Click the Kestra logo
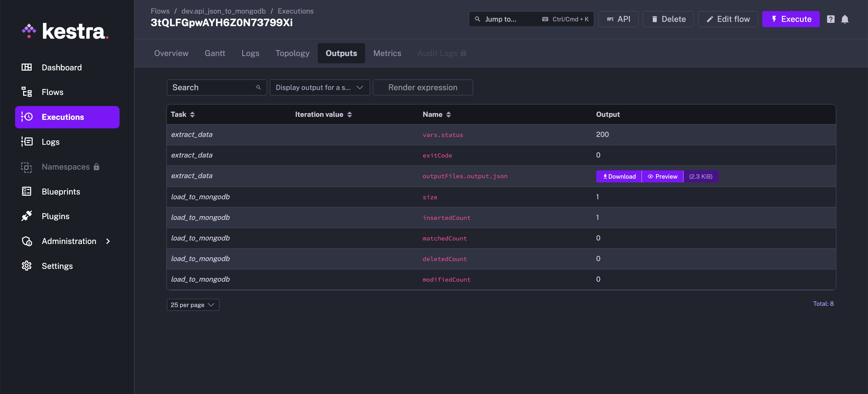The image size is (868, 394). pyautogui.click(x=65, y=32)
